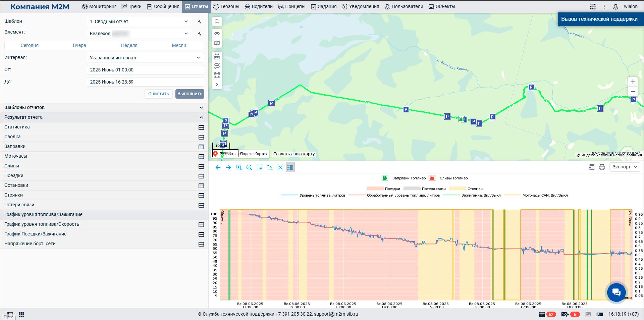Open the Шаблон dropdown list

[139, 21]
